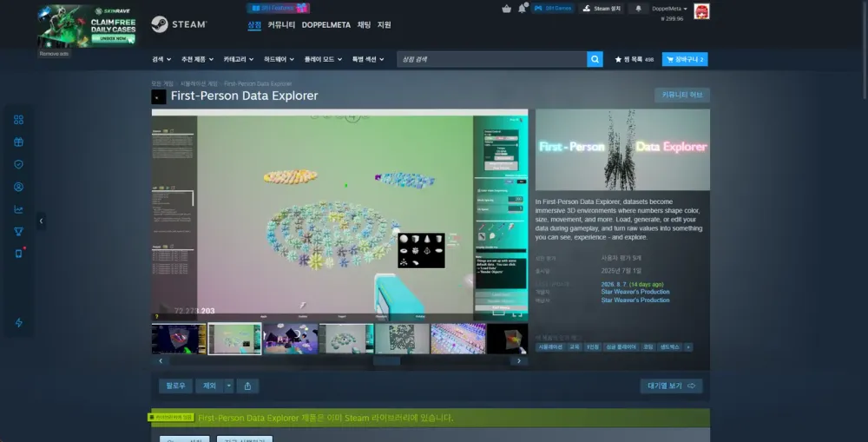Expand the 특별 섹션 dropdown

click(x=368, y=59)
